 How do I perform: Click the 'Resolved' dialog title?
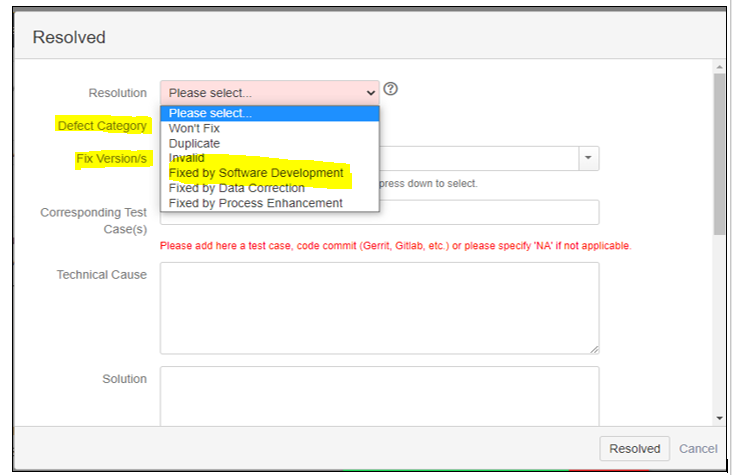coord(69,37)
